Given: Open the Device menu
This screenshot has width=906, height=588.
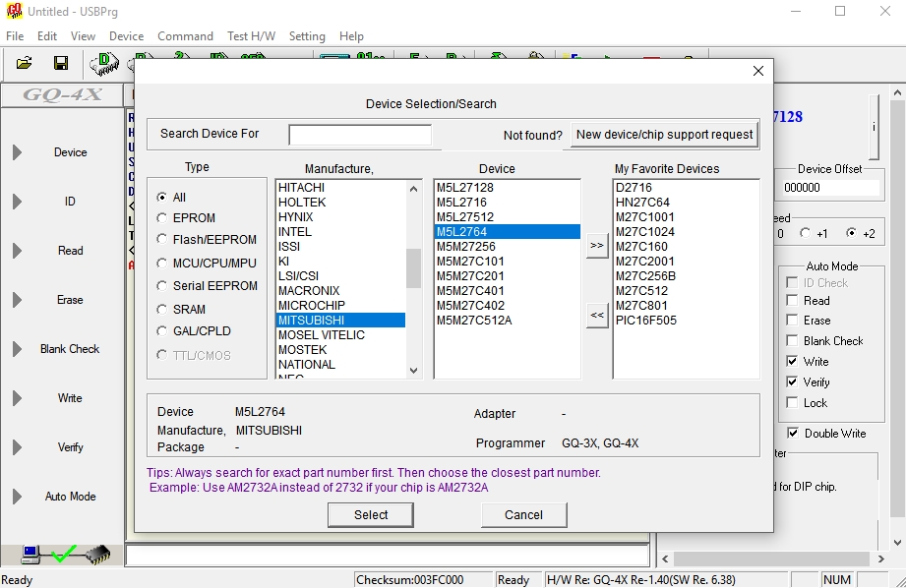Looking at the screenshot, I should point(126,35).
